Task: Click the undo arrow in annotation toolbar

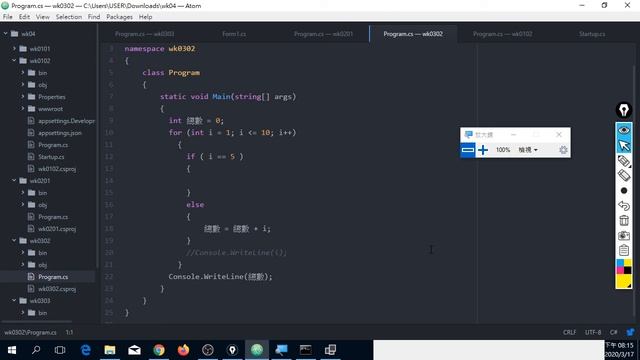Action: pos(624,205)
